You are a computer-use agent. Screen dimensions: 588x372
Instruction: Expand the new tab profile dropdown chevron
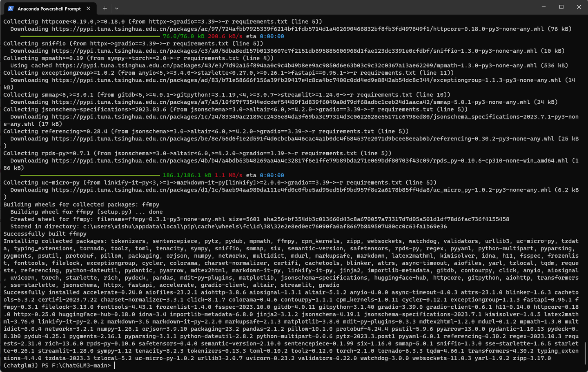116,8
